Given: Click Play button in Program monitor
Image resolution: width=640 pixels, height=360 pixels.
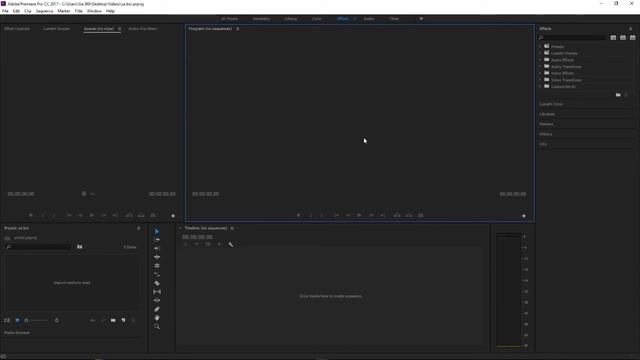Looking at the screenshot, I should click(x=359, y=216).
